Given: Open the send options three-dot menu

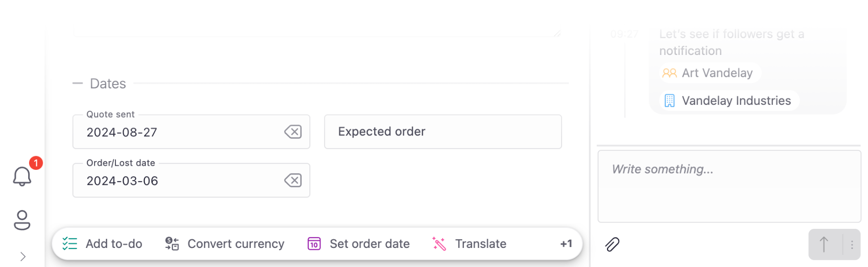Looking at the screenshot, I should 852,245.
